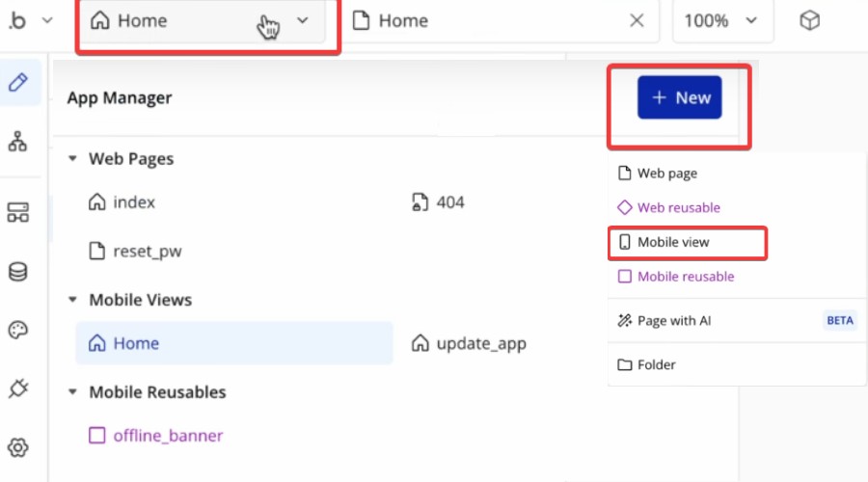Image resolution: width=868 pixels, height=482 pixels.
Task: Click the New button in App Manager
Action: pyautogui.click(x=679, y=97)
